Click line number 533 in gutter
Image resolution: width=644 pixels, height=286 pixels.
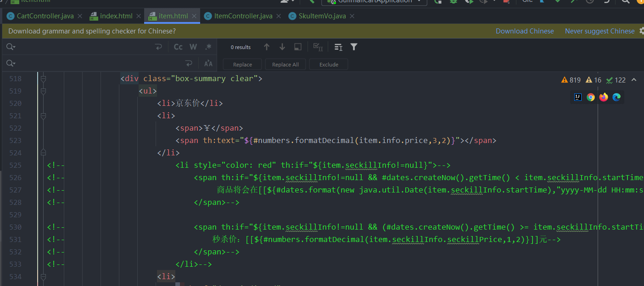15,264
